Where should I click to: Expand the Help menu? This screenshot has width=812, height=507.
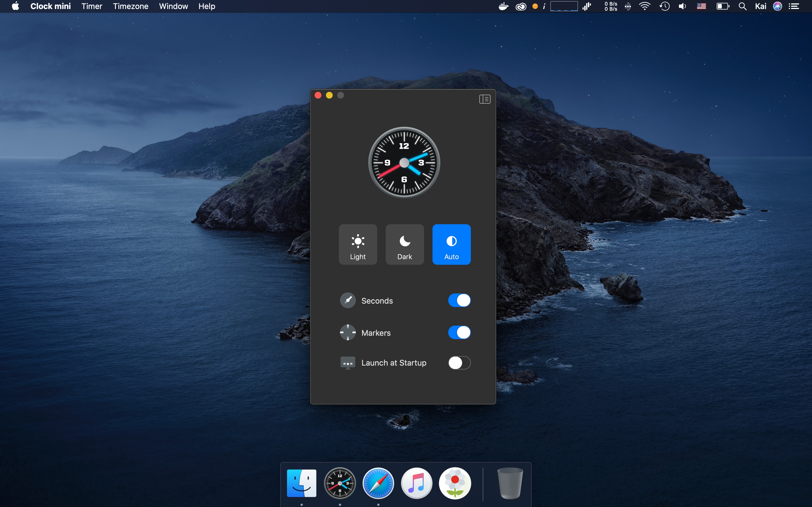click(207, 6)
